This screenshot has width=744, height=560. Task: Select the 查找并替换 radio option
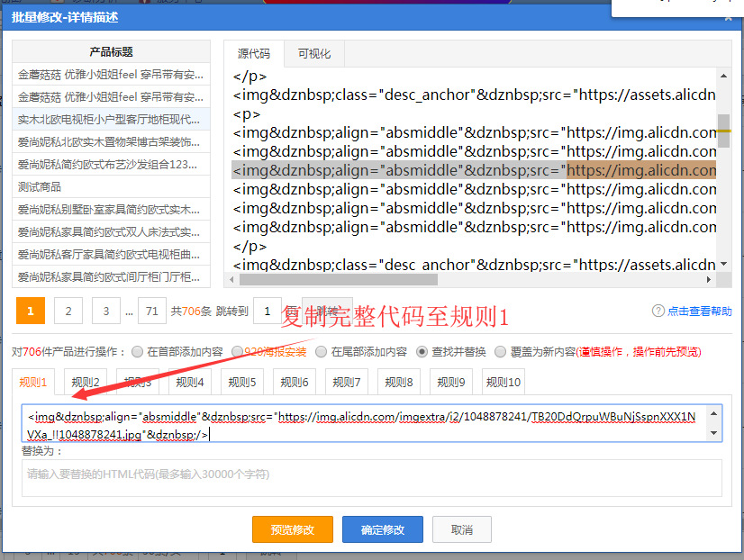pyautogui.click(x=422, y=351)
